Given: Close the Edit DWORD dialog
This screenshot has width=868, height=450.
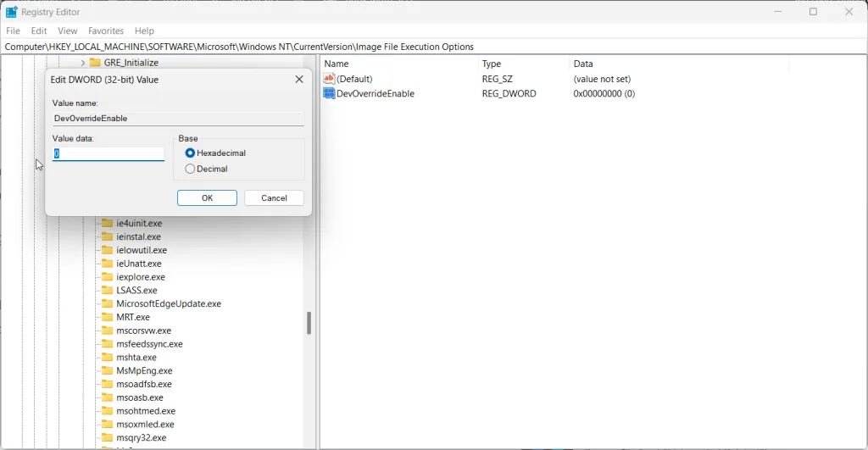Looking at the screenshot, I should (299, 79).
